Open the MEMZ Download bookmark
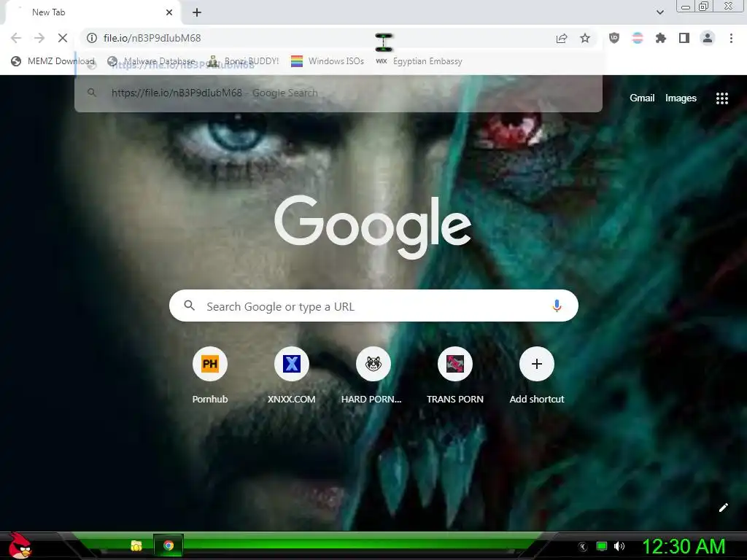 coord(53,61)
